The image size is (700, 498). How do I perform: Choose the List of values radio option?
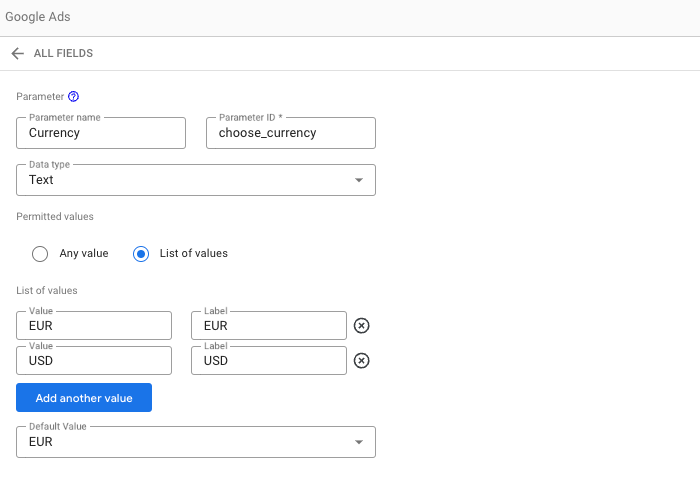tap(141, 253)
